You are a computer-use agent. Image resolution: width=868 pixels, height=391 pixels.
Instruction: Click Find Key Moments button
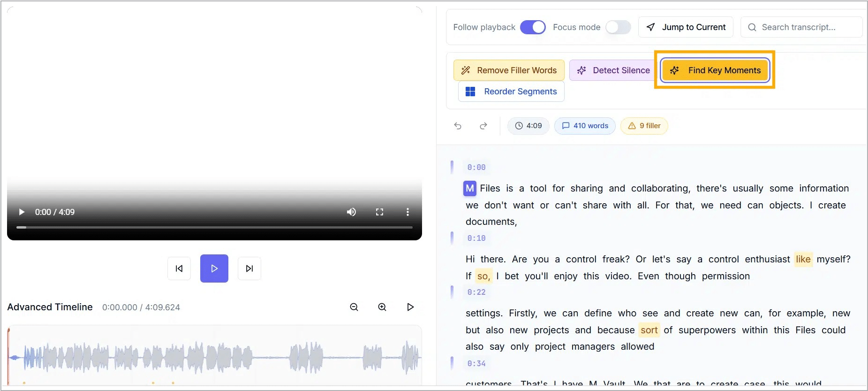pyautogui.click(x=715, y=70)
